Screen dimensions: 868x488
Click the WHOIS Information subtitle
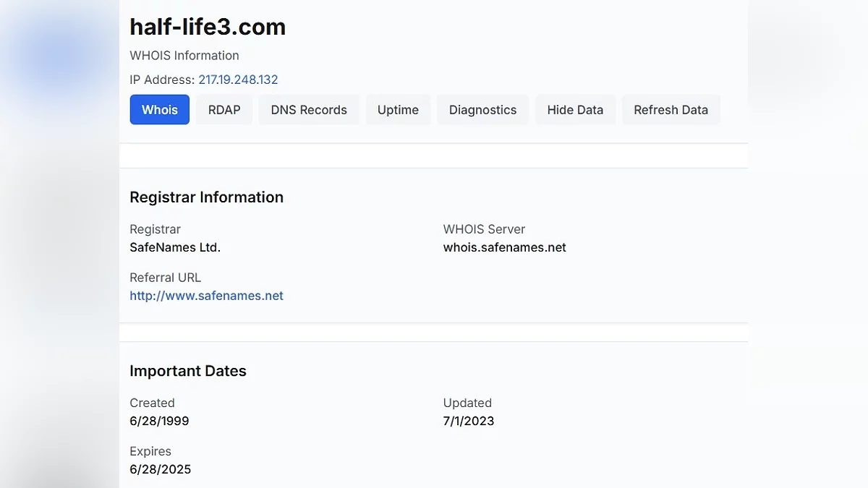[184, 56]
